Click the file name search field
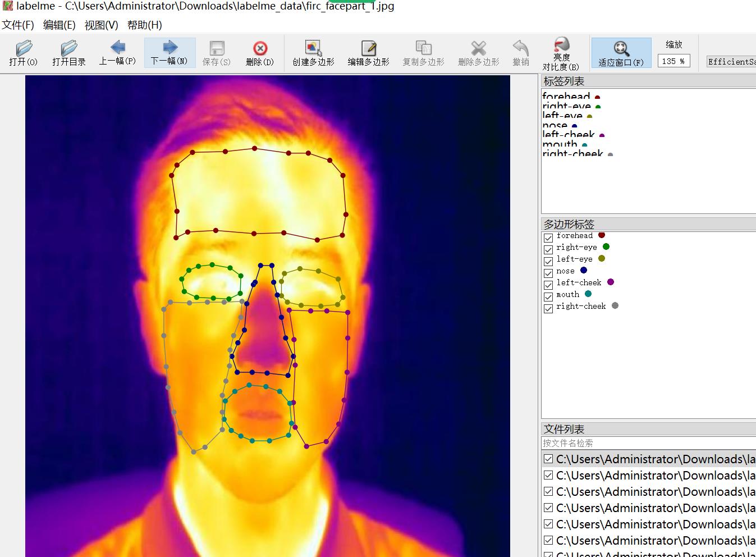Viewport: 756px width, 557px height. click(645, 443)
